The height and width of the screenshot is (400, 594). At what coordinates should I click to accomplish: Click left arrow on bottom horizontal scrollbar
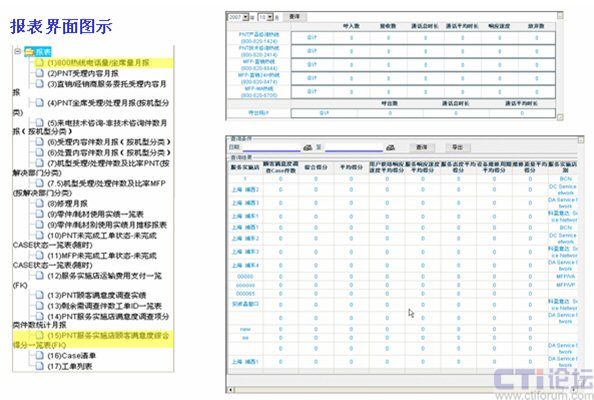pos(230,389)
